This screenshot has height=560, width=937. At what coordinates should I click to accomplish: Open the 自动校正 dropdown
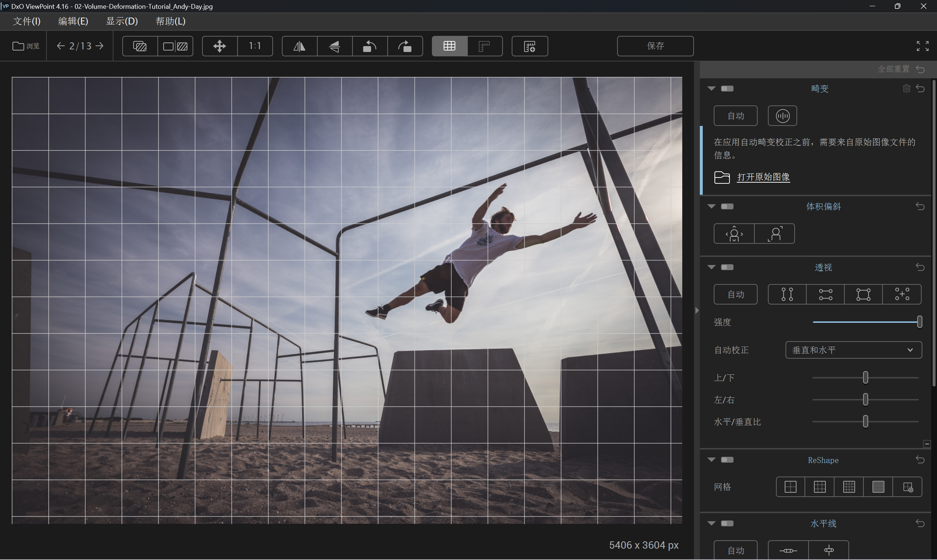coord(853,350)
